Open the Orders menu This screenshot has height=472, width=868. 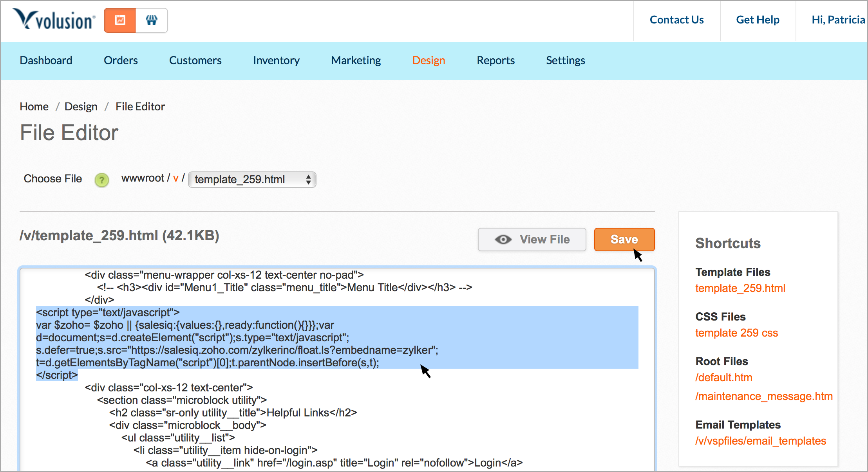pos(121,61)
